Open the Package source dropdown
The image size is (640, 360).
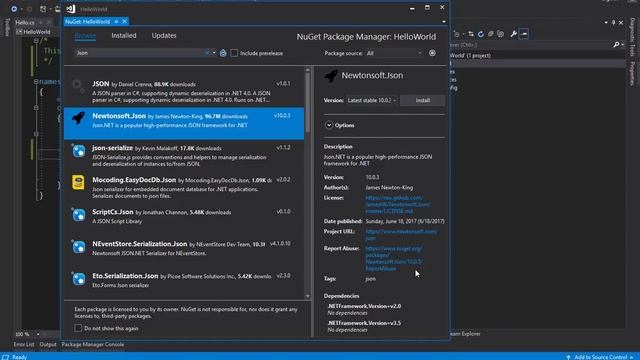pyautogui.click(x=393, y=53)
